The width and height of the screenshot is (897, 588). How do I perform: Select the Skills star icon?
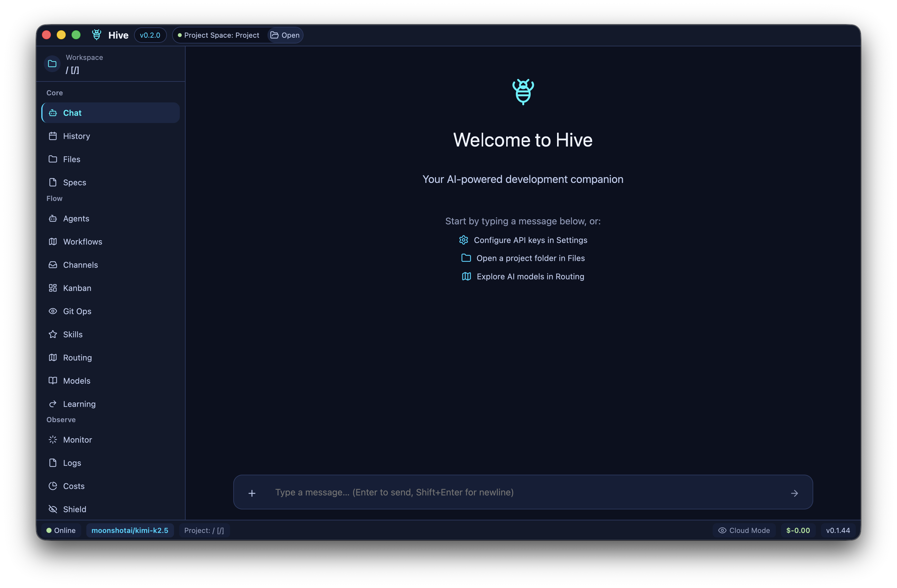pyautogui.click(x=53, y=334)
